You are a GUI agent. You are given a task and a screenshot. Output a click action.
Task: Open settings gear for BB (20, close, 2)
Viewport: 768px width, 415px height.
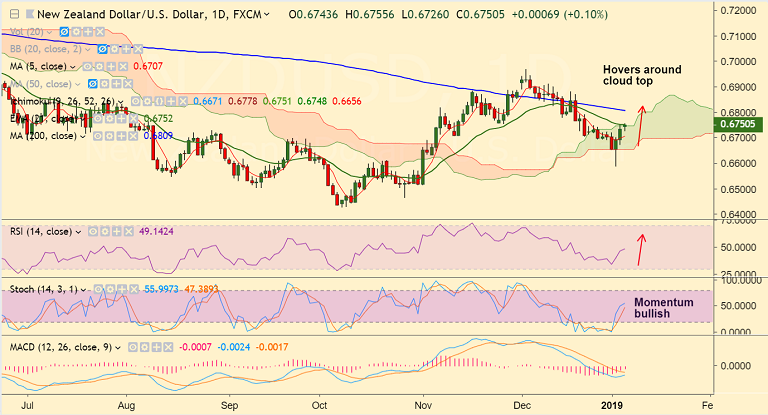[115, 49]
